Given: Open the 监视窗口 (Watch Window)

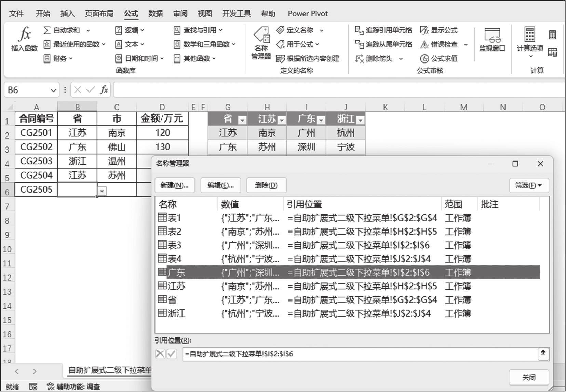Looking at the screenshot, I should [492, 36].
